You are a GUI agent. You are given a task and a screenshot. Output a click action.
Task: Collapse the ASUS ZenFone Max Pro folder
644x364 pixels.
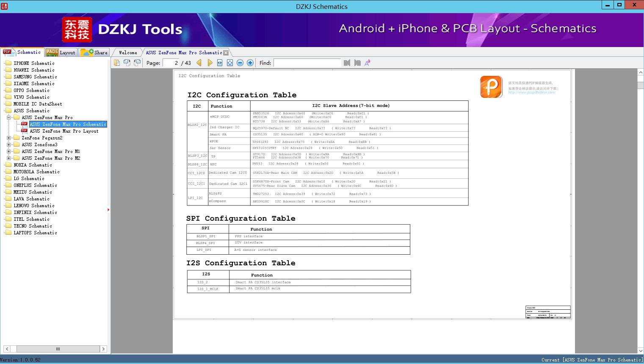(x=8, y=117)
